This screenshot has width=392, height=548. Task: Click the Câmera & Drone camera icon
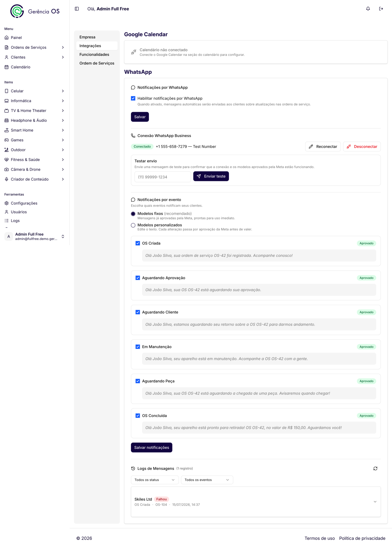tap(7, 169)
